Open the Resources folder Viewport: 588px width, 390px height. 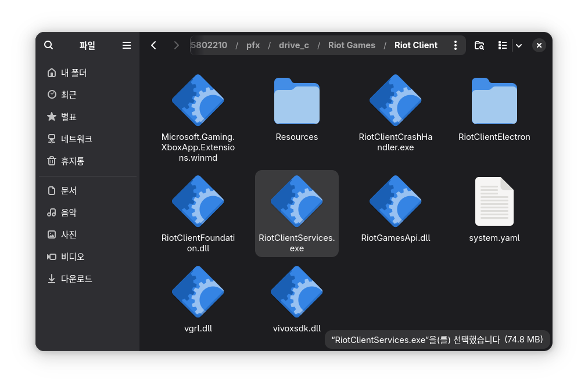pyautogui.click(x=297, y=101)
